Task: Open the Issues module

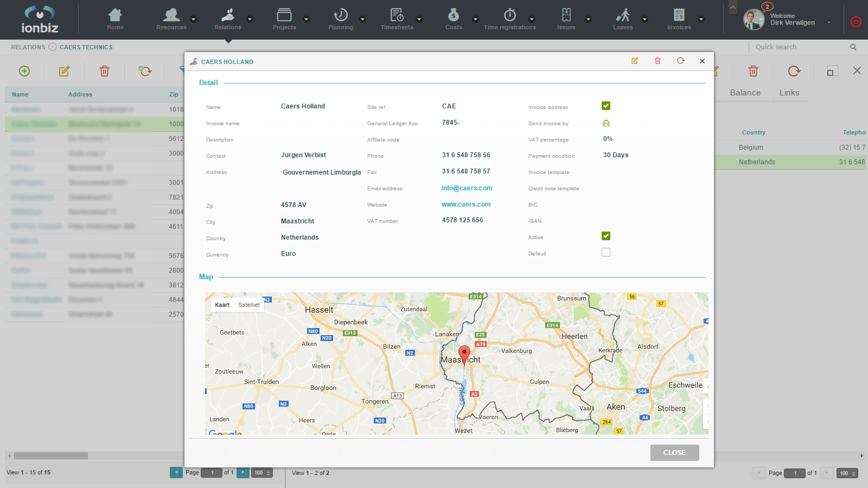Action: [566, 19]
